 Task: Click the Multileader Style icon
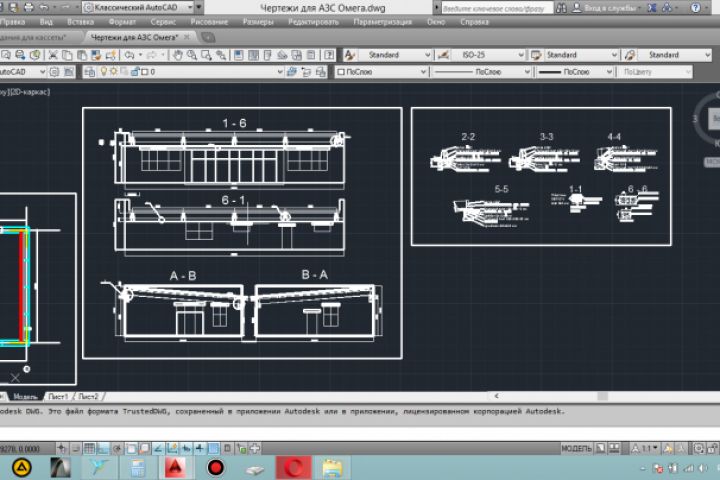[x=630, y=55]
